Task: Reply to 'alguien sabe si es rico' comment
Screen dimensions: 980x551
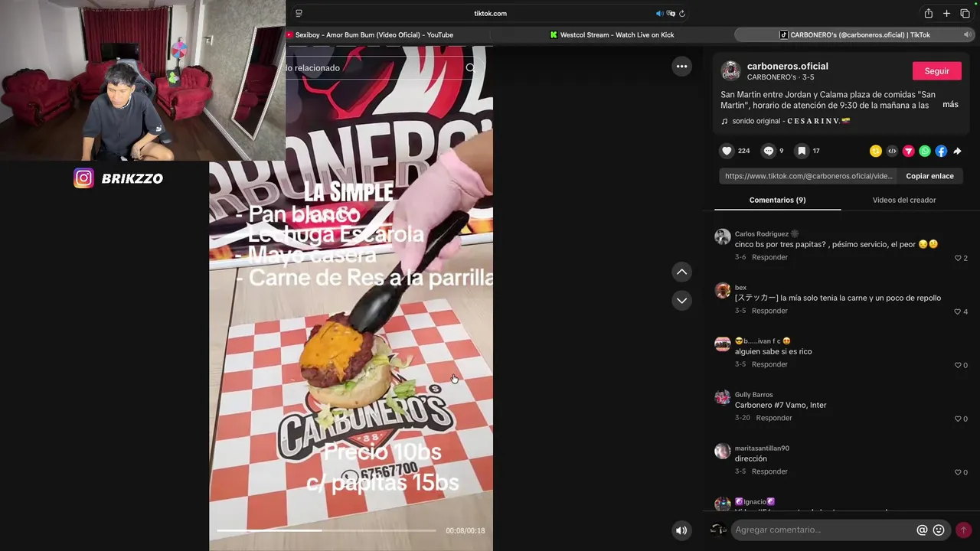Action: 769,364
